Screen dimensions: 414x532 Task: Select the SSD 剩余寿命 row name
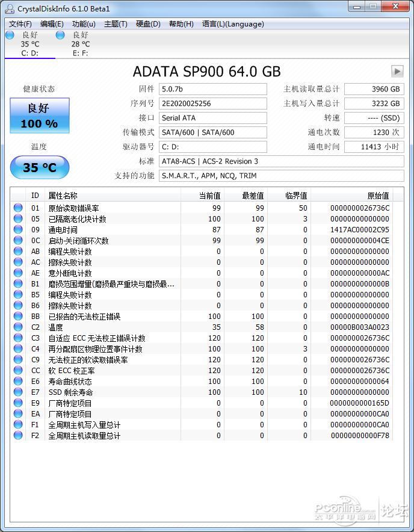[x=70, y=392]
